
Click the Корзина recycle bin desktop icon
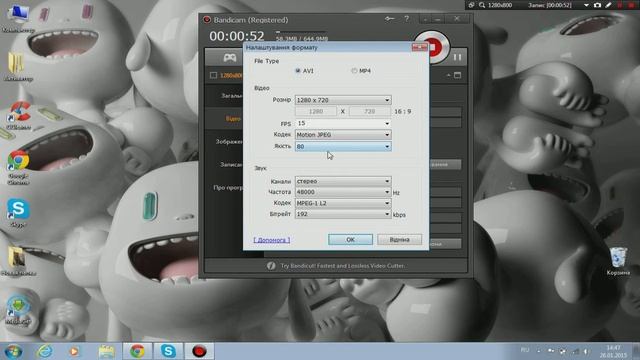[618, 261]
